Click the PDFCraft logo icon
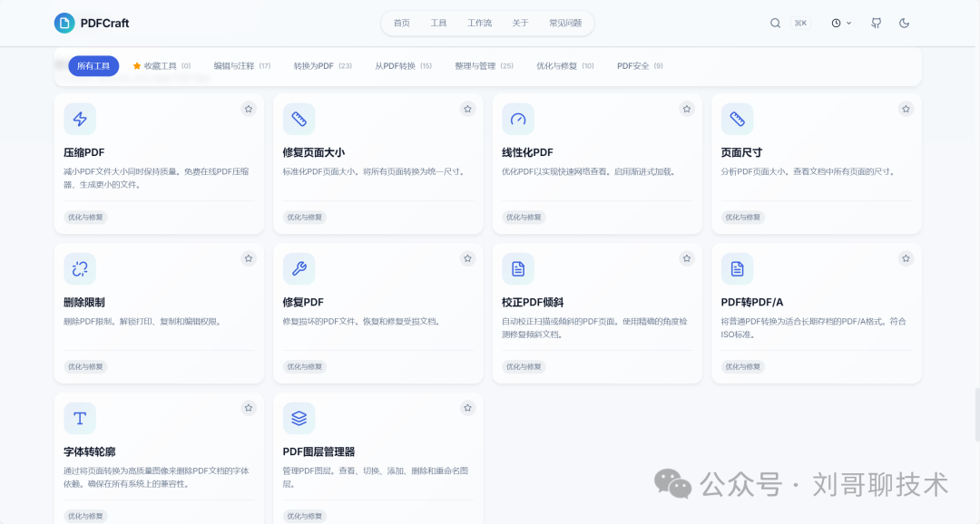The image size is (980, 524). (64, 23)
